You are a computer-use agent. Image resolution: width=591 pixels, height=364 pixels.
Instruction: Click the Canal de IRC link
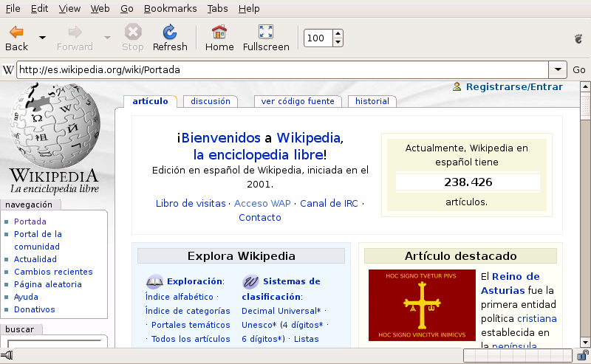click(x=329, y=204)
